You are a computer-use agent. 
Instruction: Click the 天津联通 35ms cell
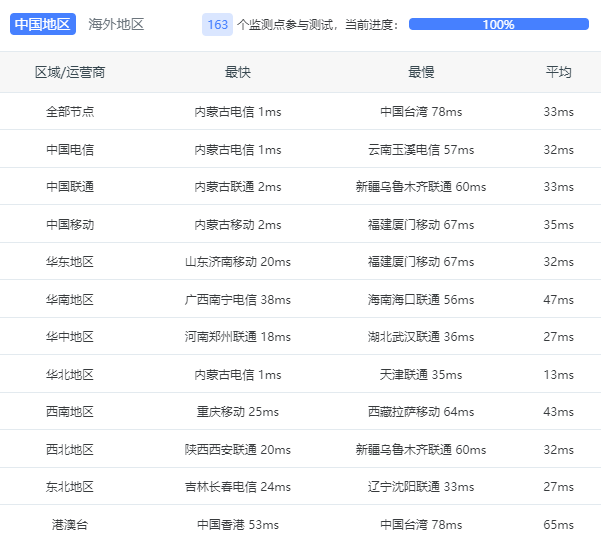pyautogui.click(x=421, y=375)
